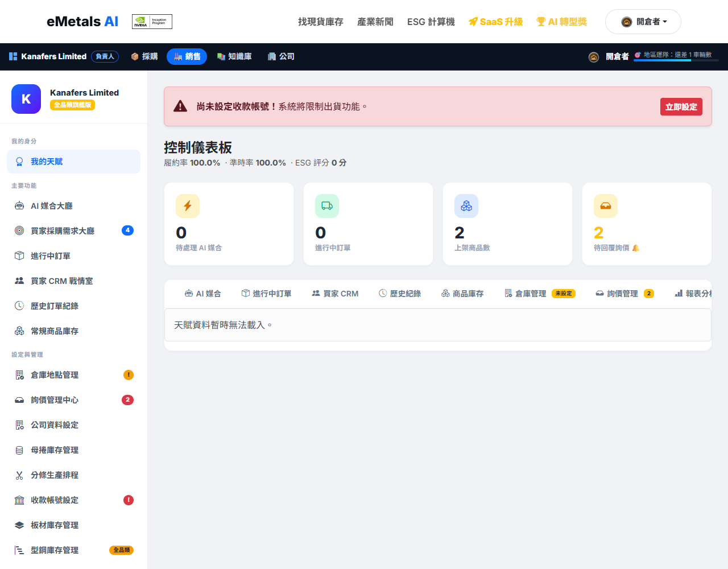Switch to the 詢價管理 dashboard tab
728x569 pixels.
[x=624, y=294]
